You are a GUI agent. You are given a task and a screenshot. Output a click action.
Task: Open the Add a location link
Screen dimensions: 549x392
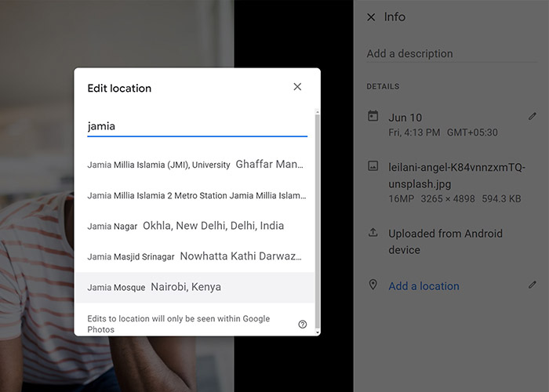tap(424, 286)
